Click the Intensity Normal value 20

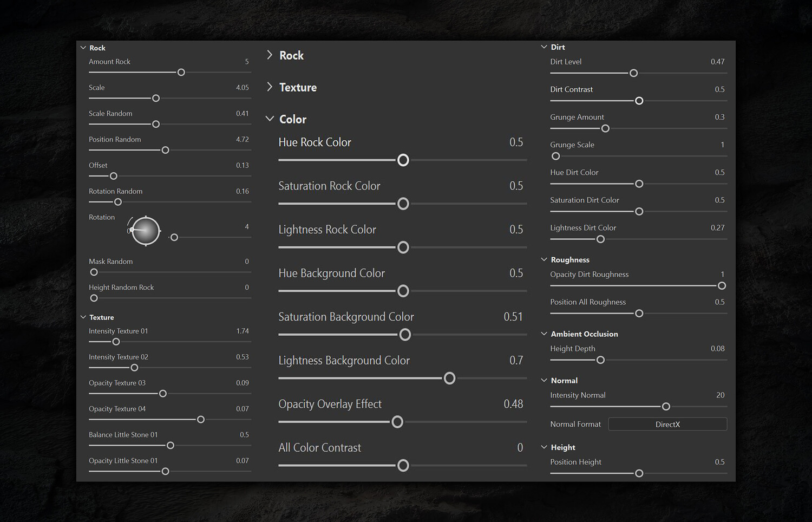tap(721, 395)
